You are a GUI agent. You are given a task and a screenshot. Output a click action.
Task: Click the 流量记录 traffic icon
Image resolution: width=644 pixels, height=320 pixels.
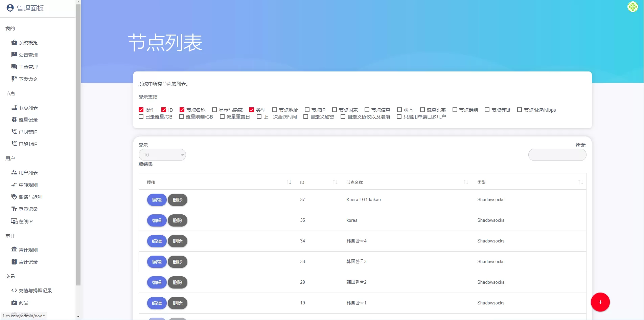pos(14,120)
